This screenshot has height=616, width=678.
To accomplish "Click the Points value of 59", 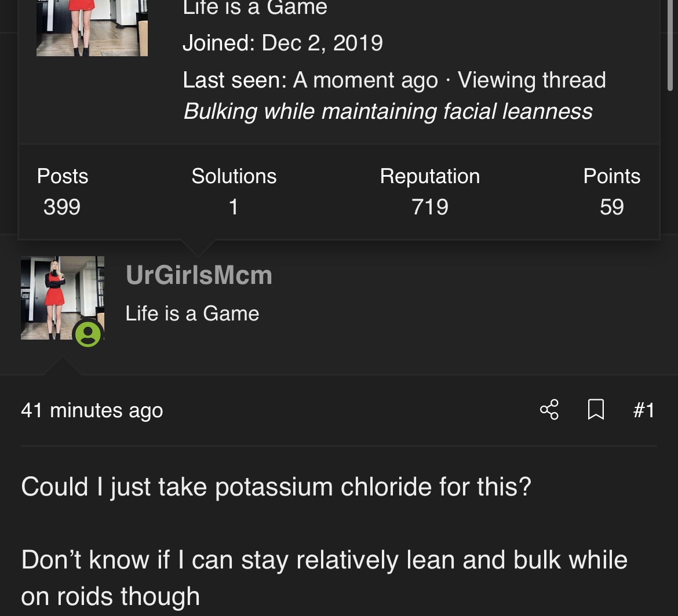I will point(612,207).
